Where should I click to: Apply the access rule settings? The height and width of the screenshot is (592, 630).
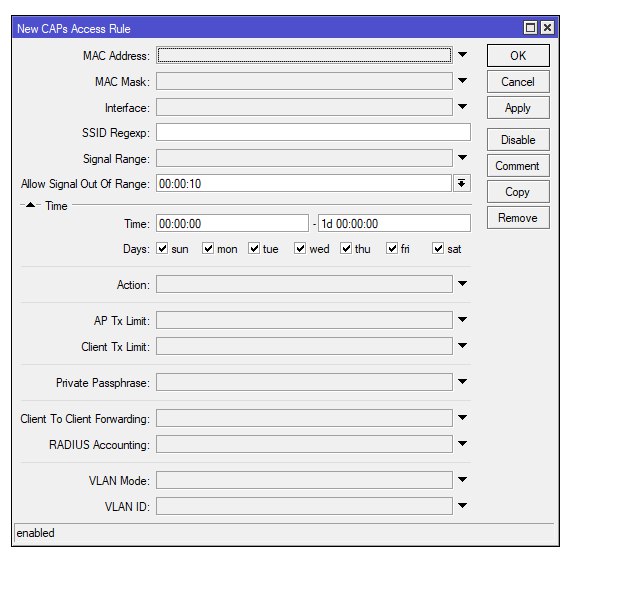coord(518,108)
